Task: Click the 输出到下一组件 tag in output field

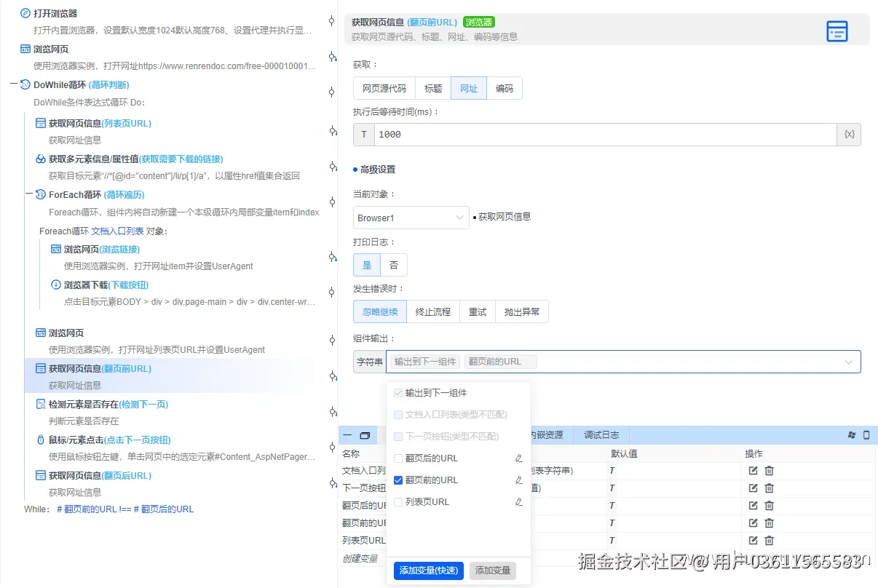Action: [x=425, y=362]
